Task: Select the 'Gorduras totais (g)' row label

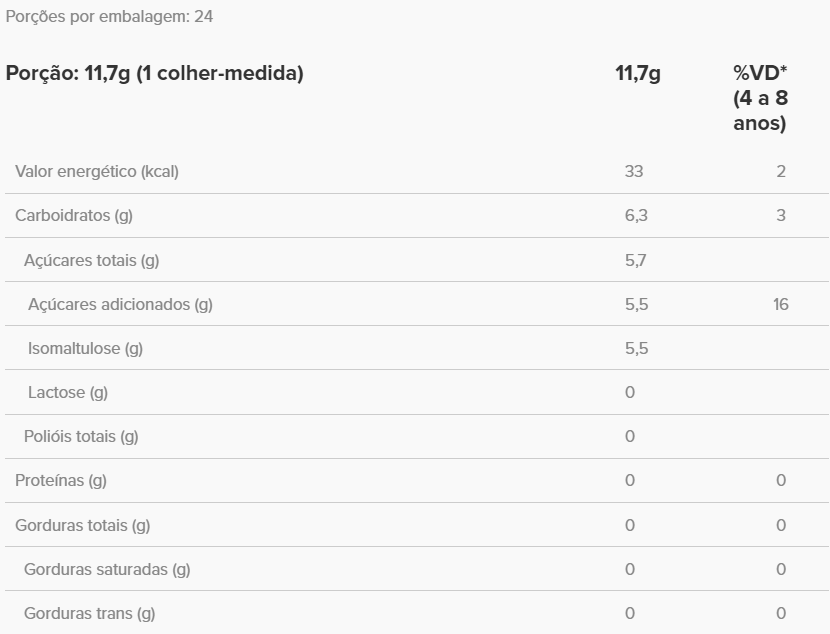Action: (83, 525)
